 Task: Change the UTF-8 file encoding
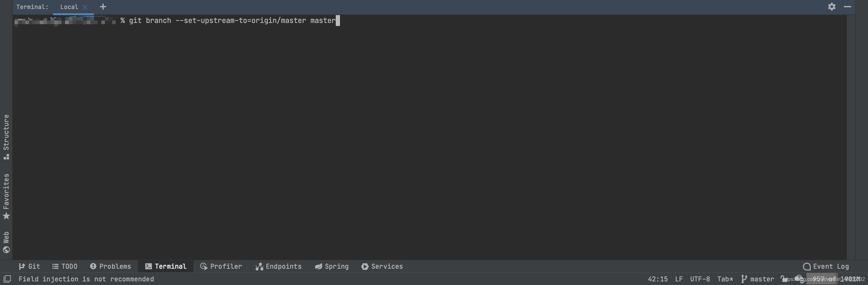point(700,279)
